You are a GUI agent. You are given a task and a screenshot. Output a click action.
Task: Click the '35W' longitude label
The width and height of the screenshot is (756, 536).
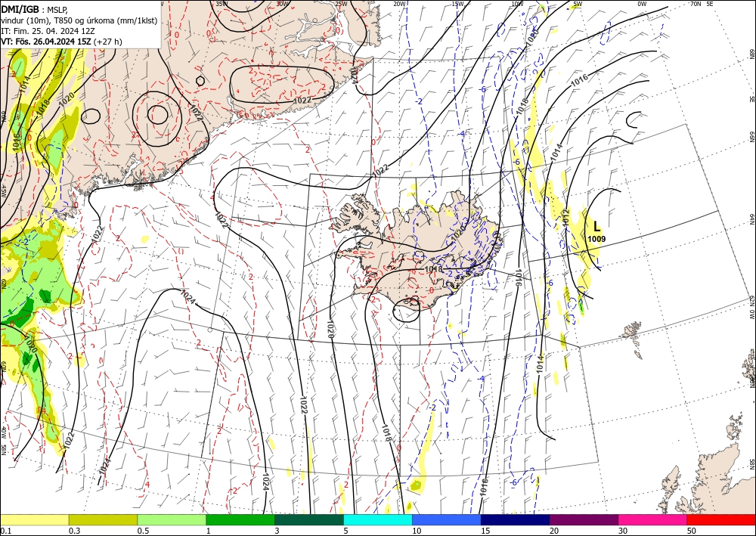[222, 4]
